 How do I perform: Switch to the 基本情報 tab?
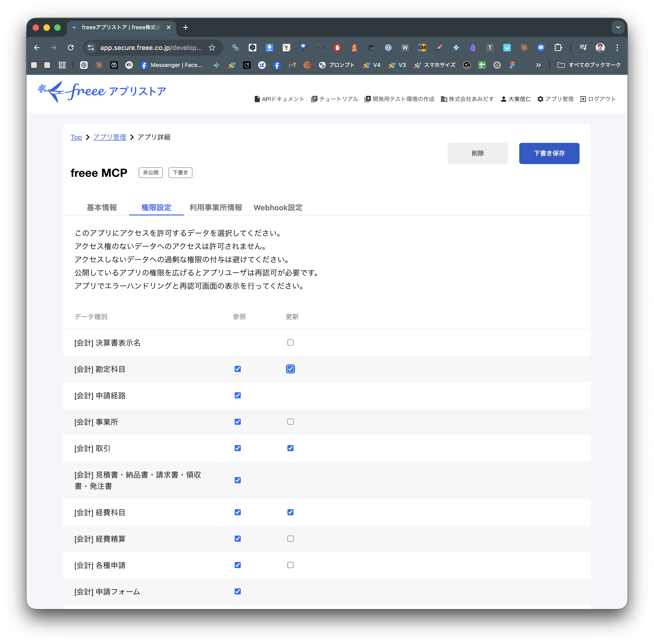(x=101, y=208)
